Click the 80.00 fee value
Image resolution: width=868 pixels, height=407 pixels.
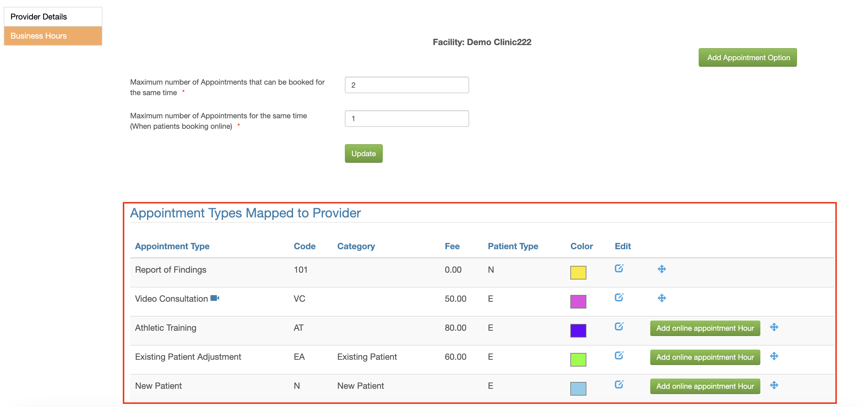456,328
